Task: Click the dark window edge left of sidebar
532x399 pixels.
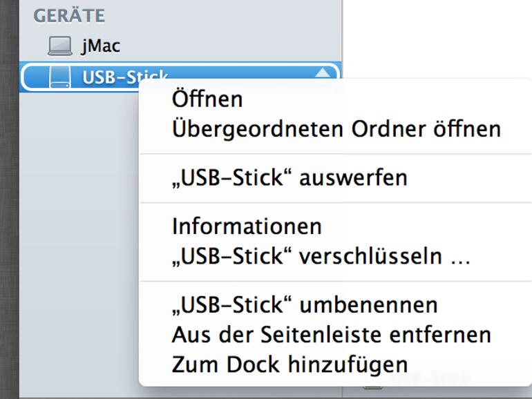Action: [x=8, y=207]
